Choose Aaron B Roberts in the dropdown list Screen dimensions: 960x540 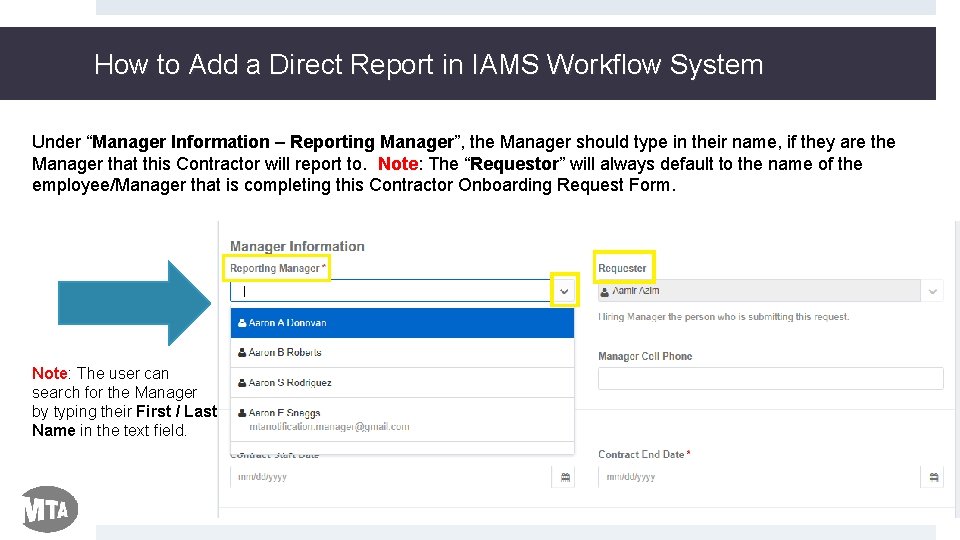(402, 353)
